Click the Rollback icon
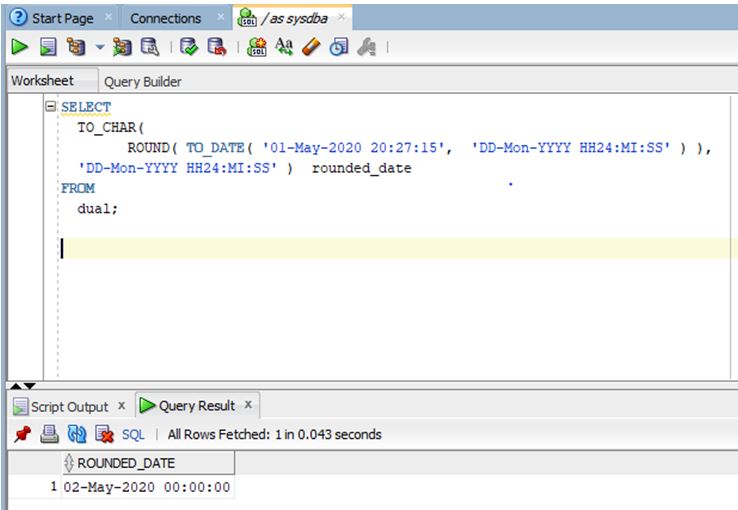The image size is (738, 510). 217,47
